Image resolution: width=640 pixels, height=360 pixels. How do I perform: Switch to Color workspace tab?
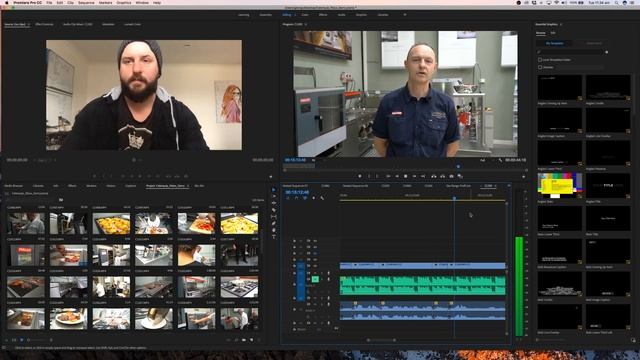pos(305,15)
